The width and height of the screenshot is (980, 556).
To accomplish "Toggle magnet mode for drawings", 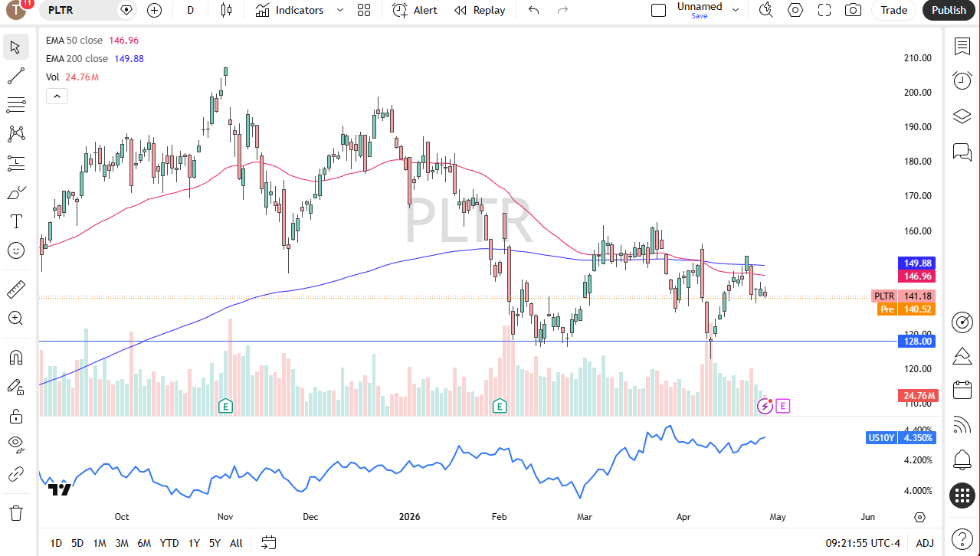I will point(16,358).
